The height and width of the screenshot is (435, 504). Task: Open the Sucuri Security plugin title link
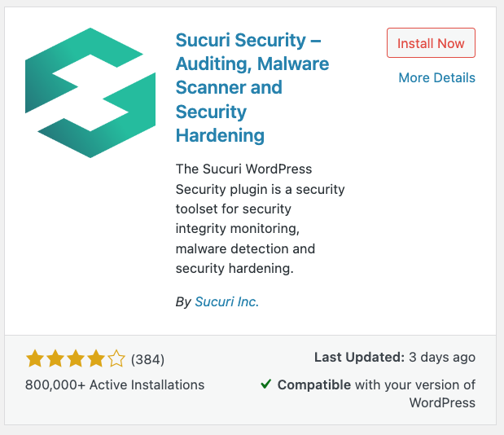point(252,87)
